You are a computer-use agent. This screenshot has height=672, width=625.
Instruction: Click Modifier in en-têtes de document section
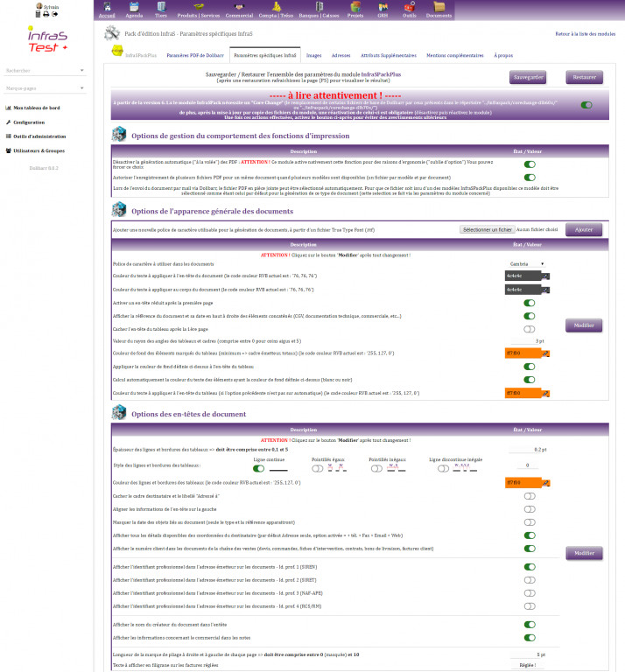pyautogui.click(x=584, y=553)
